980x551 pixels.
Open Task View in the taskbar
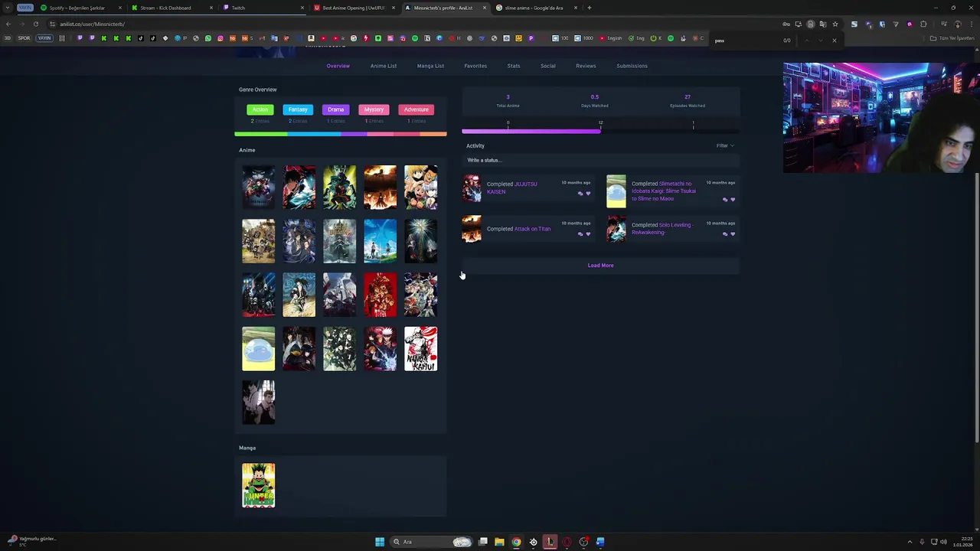point(483,542)
